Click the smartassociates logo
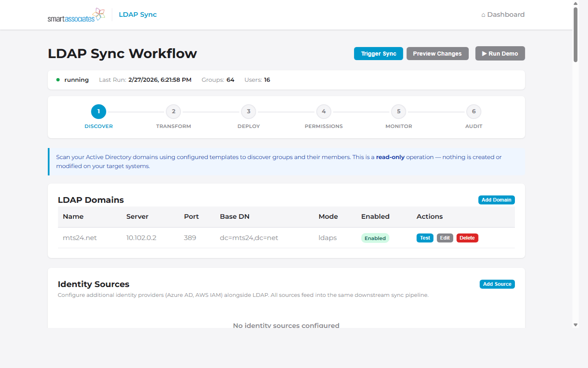Viewport: 588px width, 368px height. coord(76,15)
